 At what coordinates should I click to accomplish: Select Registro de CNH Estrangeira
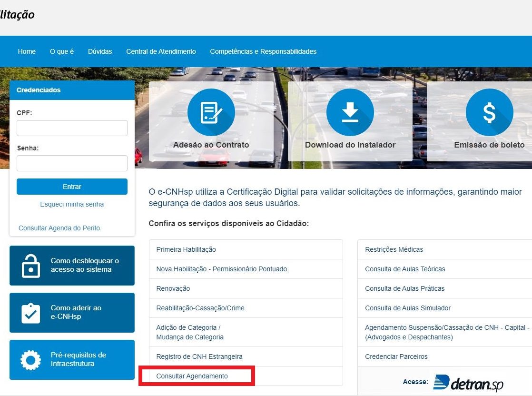point(246,356)
